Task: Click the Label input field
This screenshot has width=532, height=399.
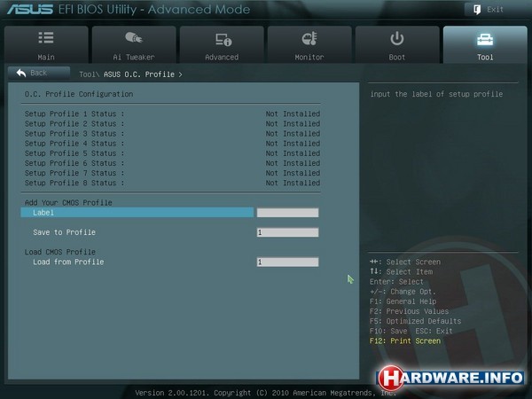Action: pyautogui.click(x=287, y=213)
